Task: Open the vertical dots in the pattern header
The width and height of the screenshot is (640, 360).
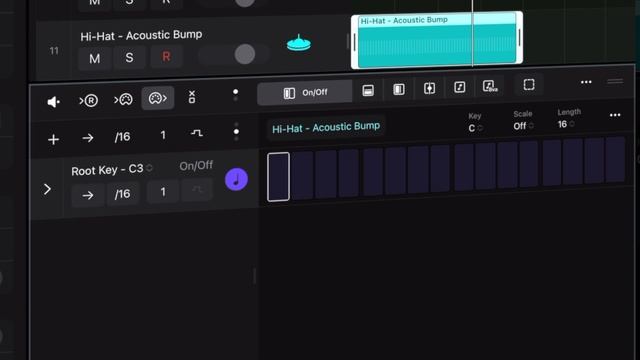Action: (x=236, y=132)
